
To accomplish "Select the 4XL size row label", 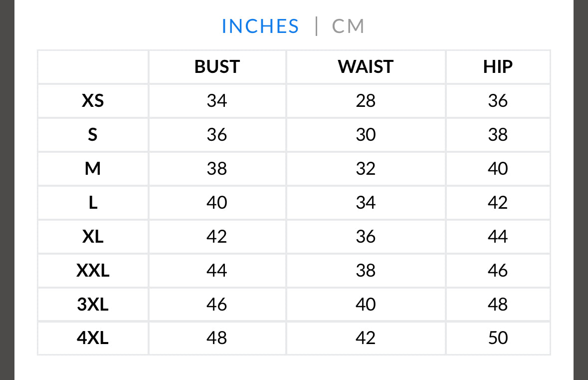I will 93,338.
